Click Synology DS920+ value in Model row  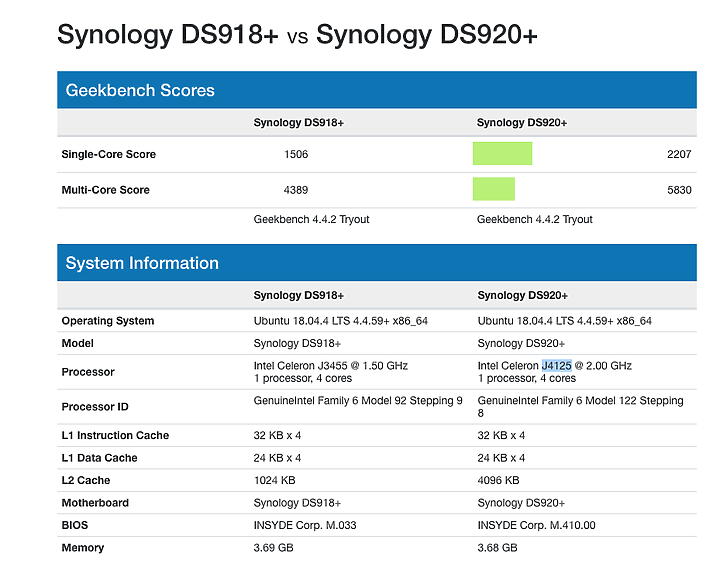521,343
